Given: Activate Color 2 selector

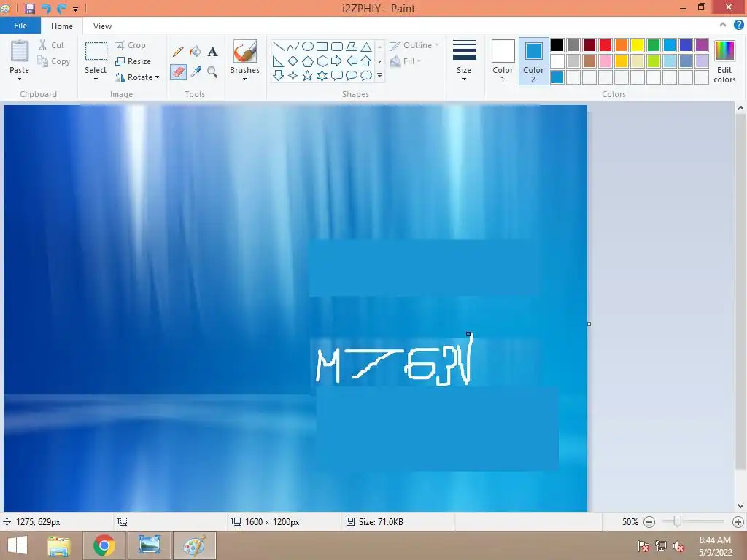Looking at the screenshot, I should click(533, 61).
